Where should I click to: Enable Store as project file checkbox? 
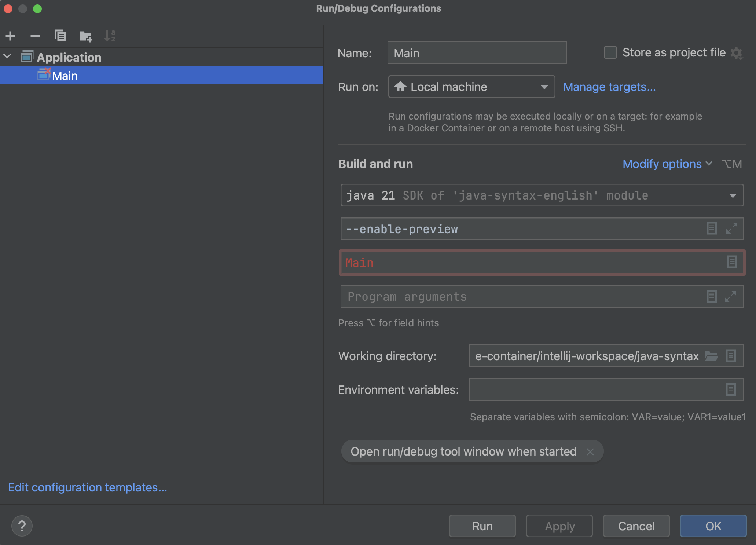pyautogui.click(x=610, y=52)
